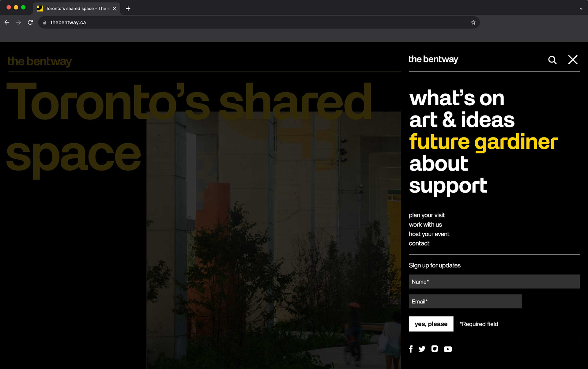This screenshot has height=369, width=588.
Task: View site info via lock icon
Action: point(45,22)
